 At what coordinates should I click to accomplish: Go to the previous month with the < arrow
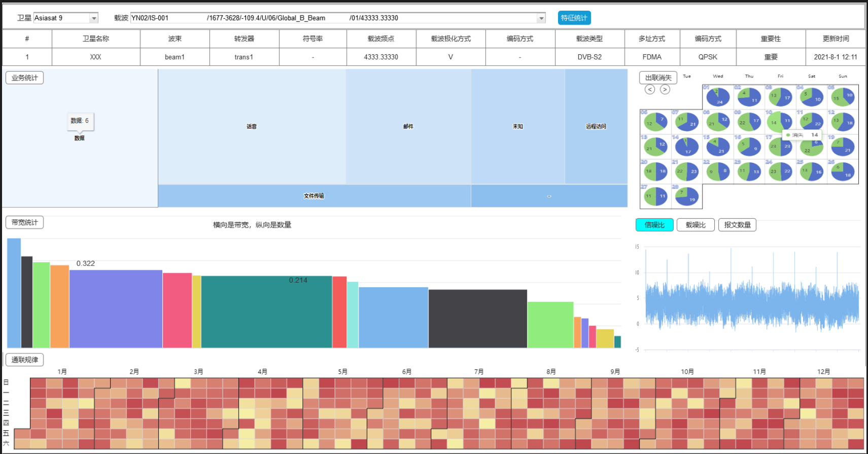pos(650,89)
